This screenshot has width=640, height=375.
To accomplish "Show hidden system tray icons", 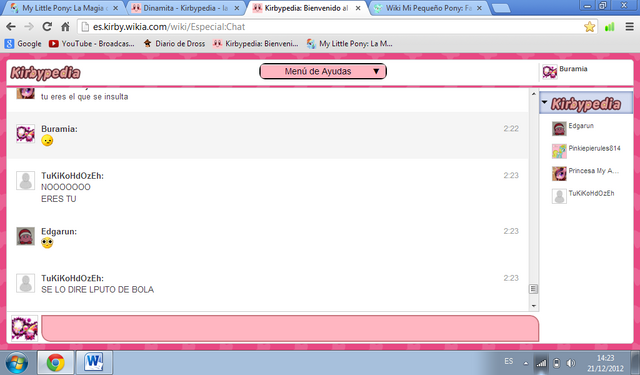I will (x=525, y=363).
